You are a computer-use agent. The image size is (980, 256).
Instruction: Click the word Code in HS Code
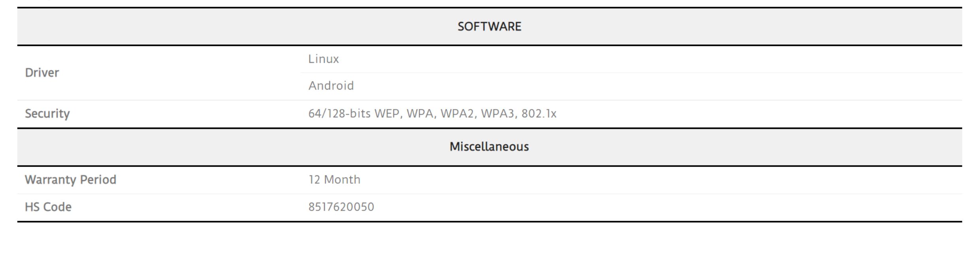tap(57, 207)
